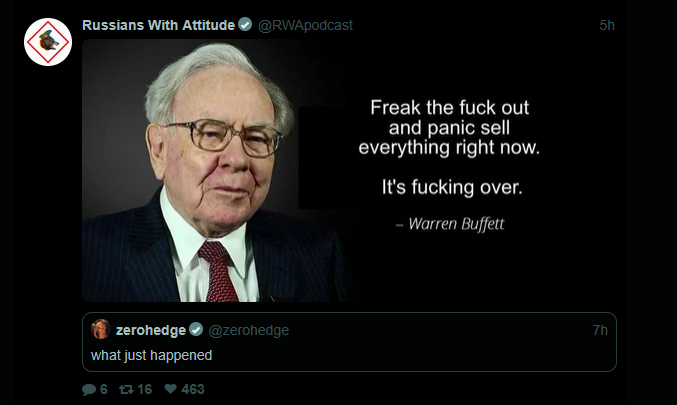Click the retweet count 16

[145, 389]
